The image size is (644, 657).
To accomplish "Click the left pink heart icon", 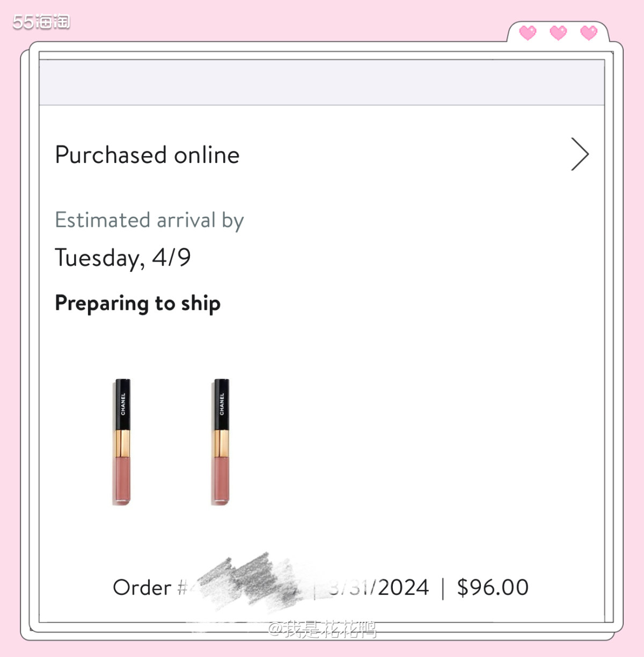I will click(528, 33).
